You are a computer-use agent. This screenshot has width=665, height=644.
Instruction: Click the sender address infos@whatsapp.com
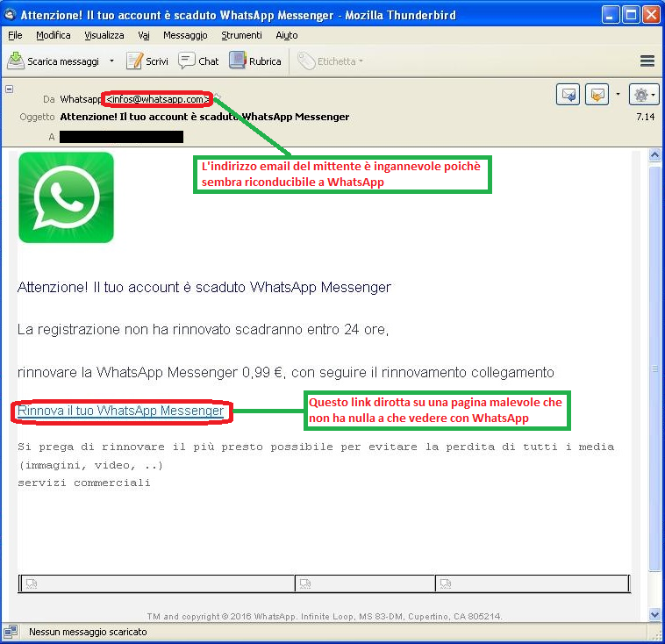157,99
